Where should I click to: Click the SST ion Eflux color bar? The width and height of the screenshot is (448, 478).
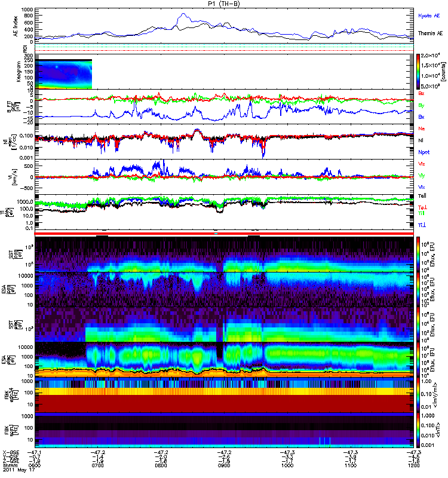click(x=418, y=254)
